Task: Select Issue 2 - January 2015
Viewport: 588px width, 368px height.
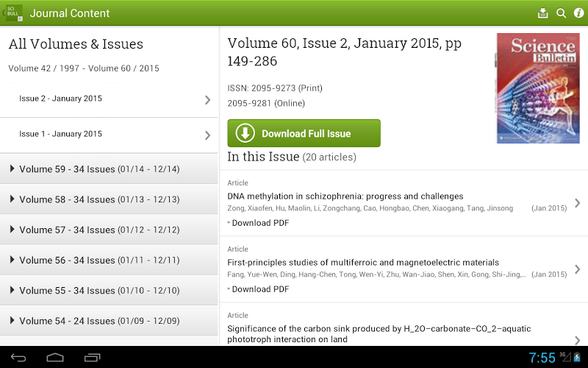Action: pyautogui.click(x=109, y=99)
